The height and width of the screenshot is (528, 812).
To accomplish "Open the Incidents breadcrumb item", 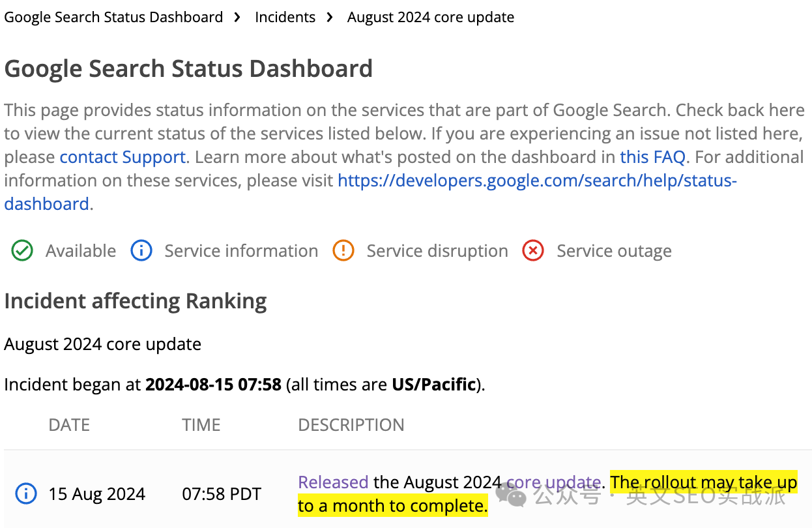I will coord(285,18).
